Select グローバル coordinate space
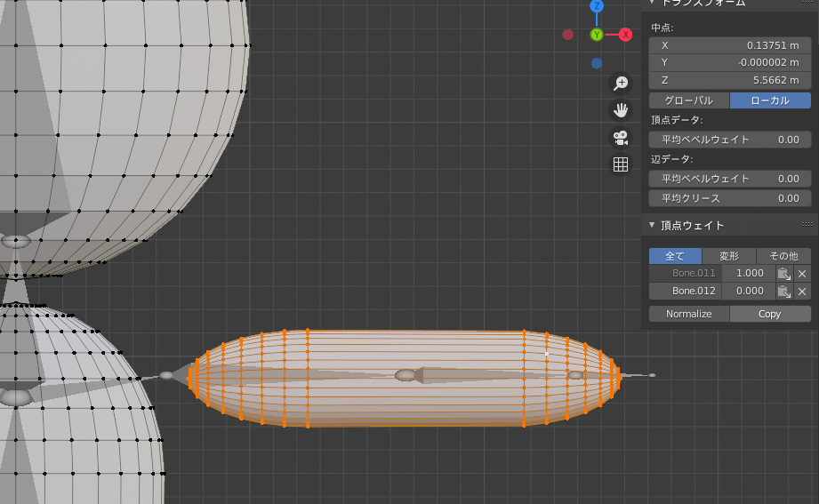This screenshot has width=819, height=504. 689,100
